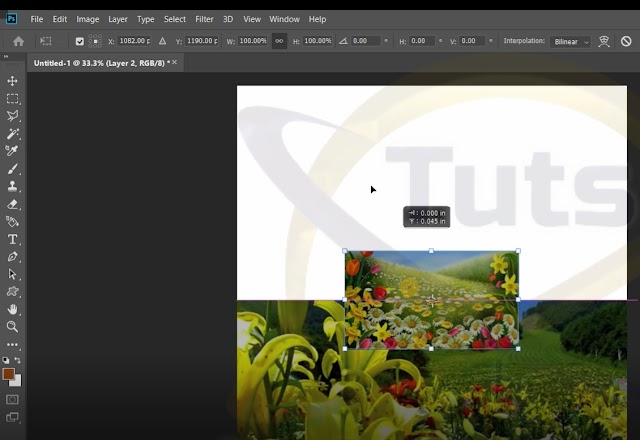
Task: Click the Photoshop Ps logo icon
Action: tap(12, 19)
